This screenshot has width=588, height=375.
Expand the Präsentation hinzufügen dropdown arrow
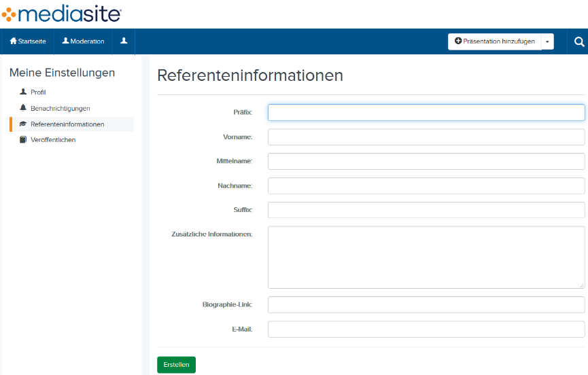point(548,41)
